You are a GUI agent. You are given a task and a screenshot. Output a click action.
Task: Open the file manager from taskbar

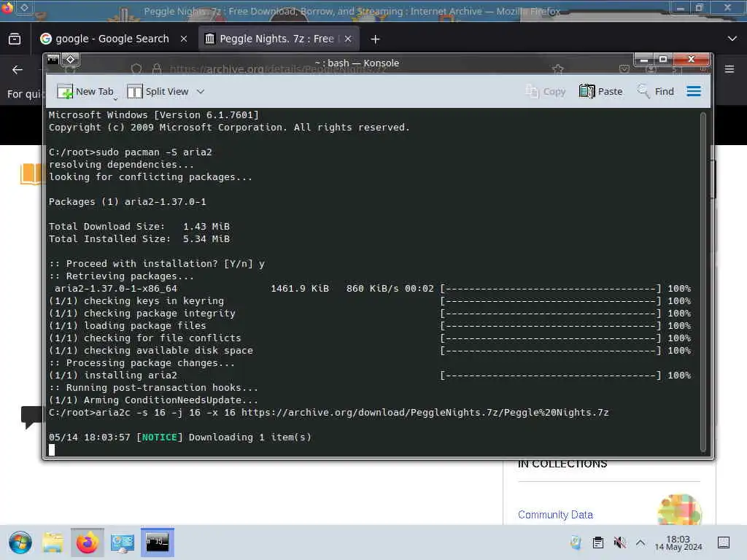tap(53, 542)
